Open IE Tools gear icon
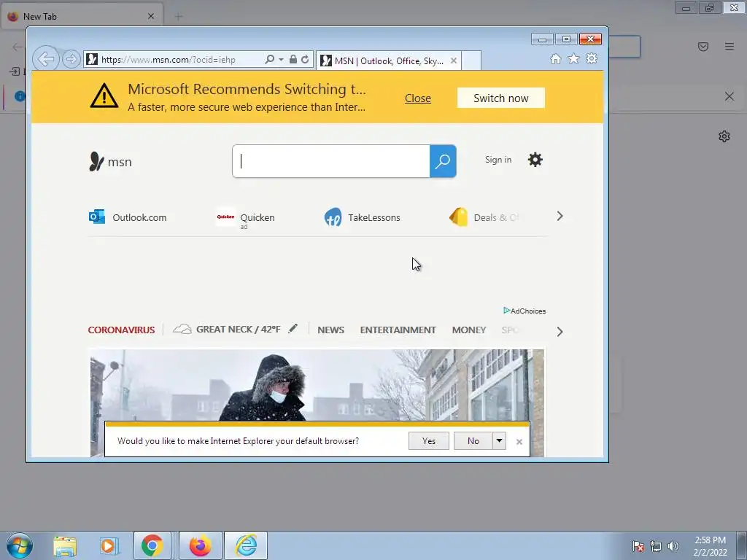 tap(592, 58)
